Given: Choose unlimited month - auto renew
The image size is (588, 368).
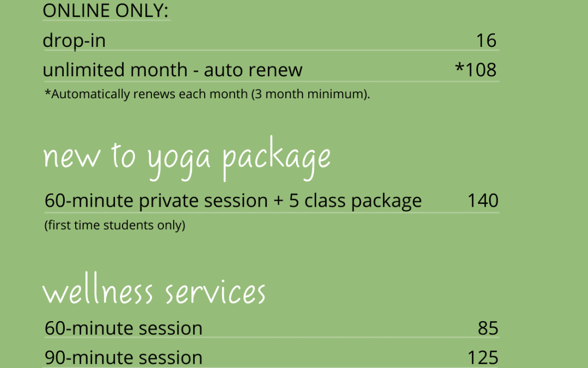Looking at the screenshot, I should click(x=173, y=70).
